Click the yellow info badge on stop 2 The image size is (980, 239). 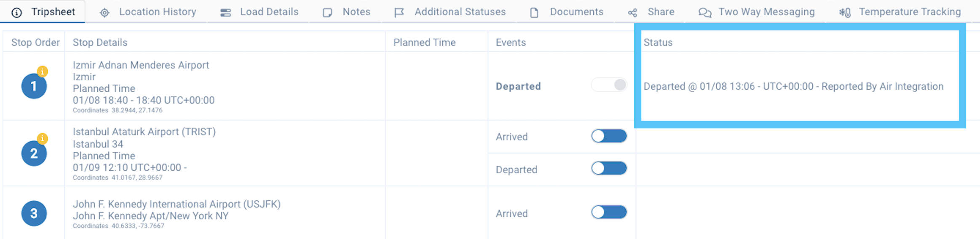pyautogui.click(x=42, y=138)
